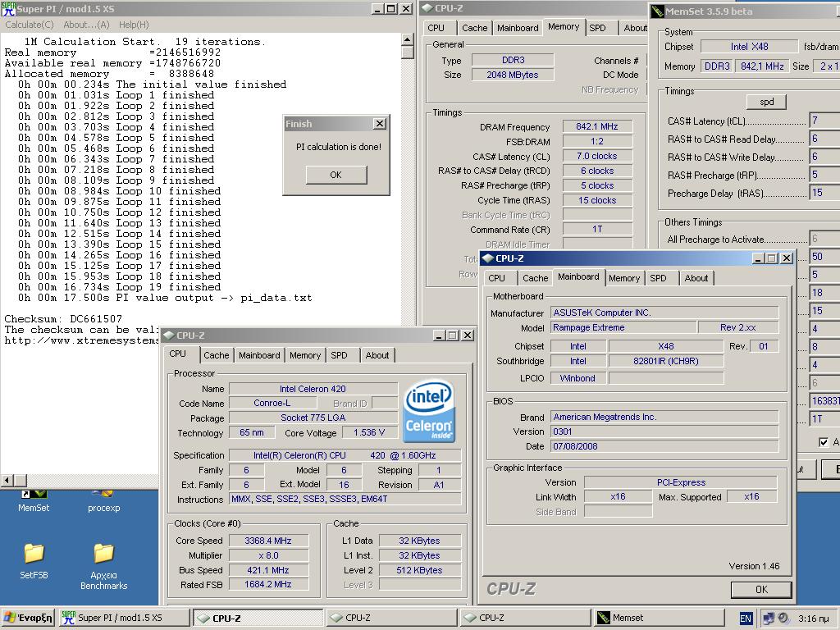Click the value 50 field in MemSet
This screenshot has width=840, height=630.
click(x=824, y=257)
